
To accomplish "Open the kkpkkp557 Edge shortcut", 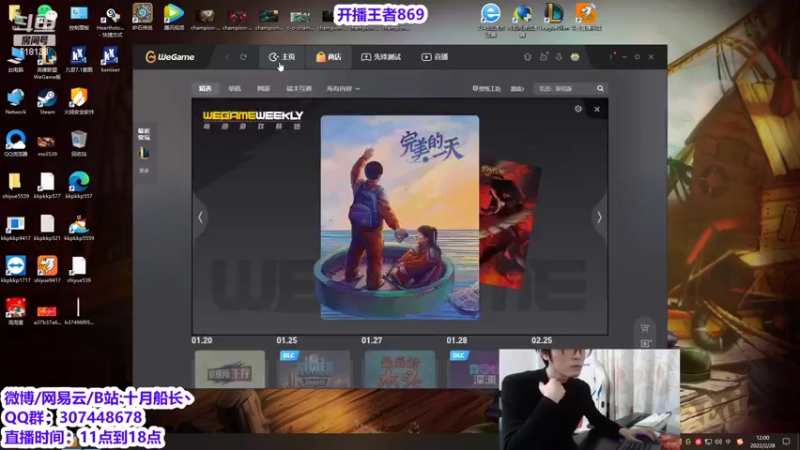I will 79,185.
